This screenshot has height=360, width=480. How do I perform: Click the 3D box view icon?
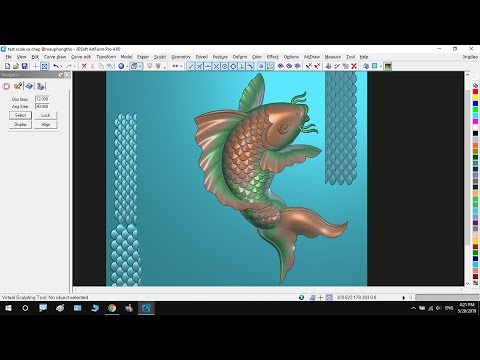(134, 66)
